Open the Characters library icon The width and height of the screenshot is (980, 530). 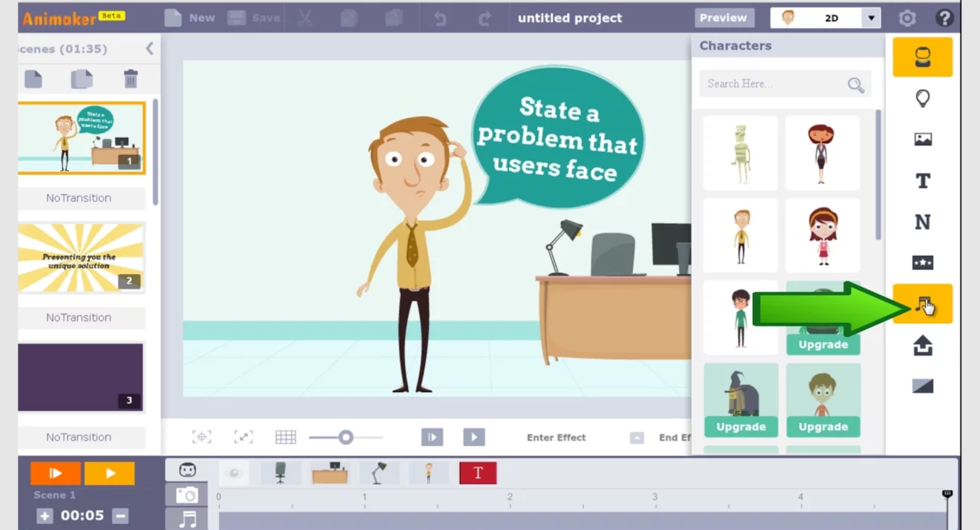tap(922, 57)
